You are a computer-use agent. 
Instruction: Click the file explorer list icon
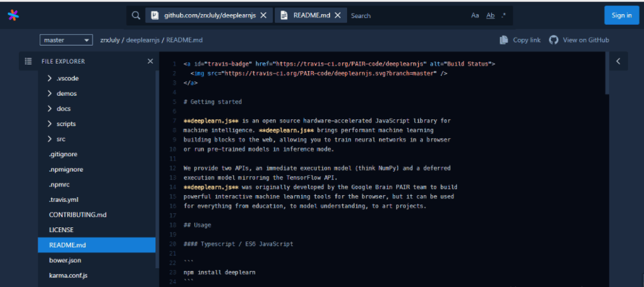click(28, 61)
